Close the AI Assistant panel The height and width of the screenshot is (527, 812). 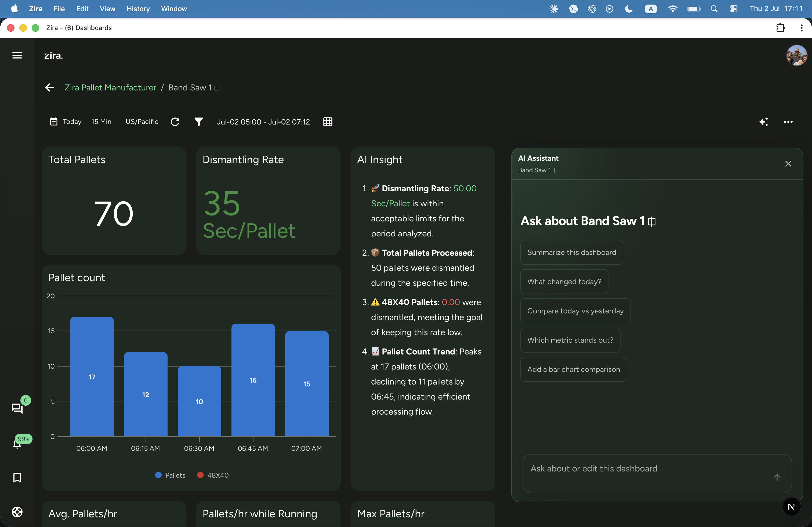(788, 164)
